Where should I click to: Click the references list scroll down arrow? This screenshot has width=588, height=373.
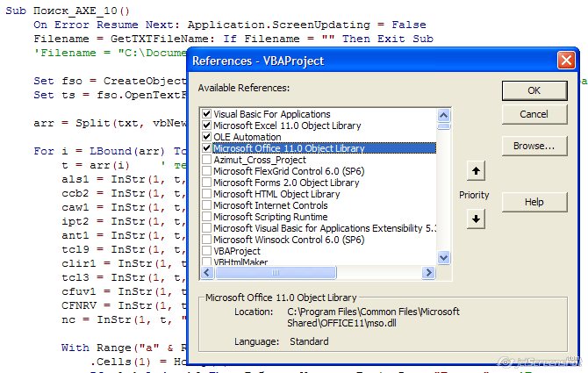tap(443, 257)
